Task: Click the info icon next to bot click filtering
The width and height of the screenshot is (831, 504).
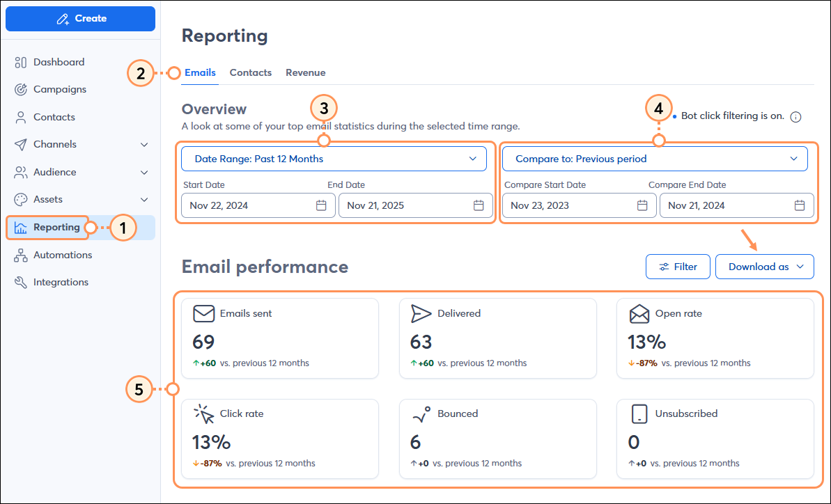Action: tap(796, 116)
